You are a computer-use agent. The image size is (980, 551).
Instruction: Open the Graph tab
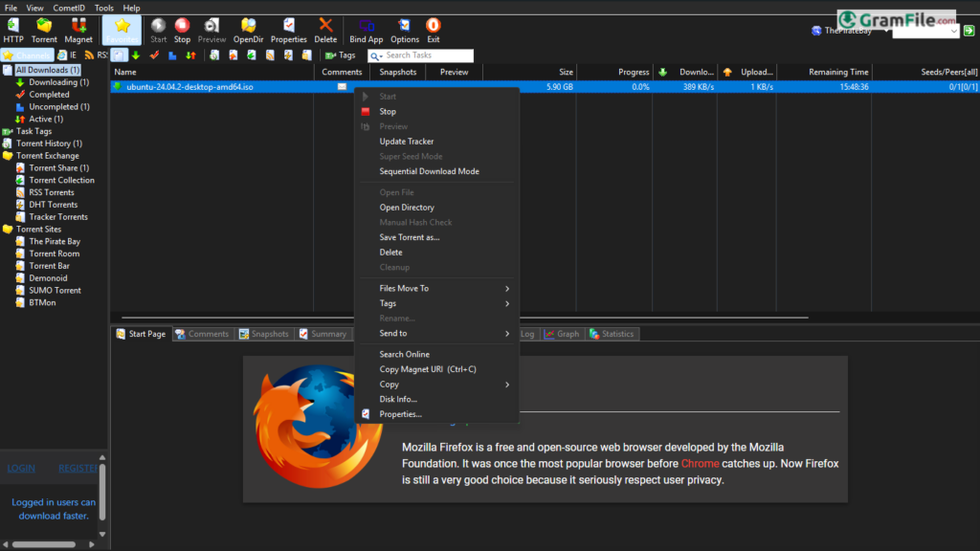562,334
